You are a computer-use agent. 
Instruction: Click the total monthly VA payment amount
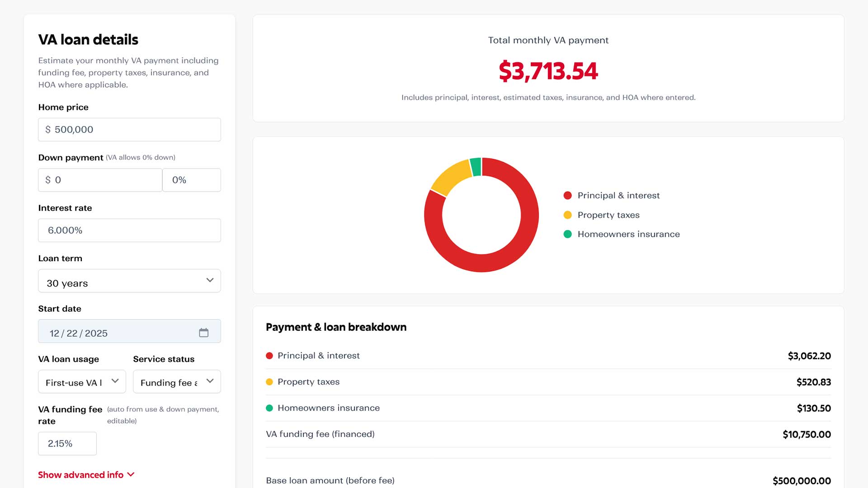547,71
